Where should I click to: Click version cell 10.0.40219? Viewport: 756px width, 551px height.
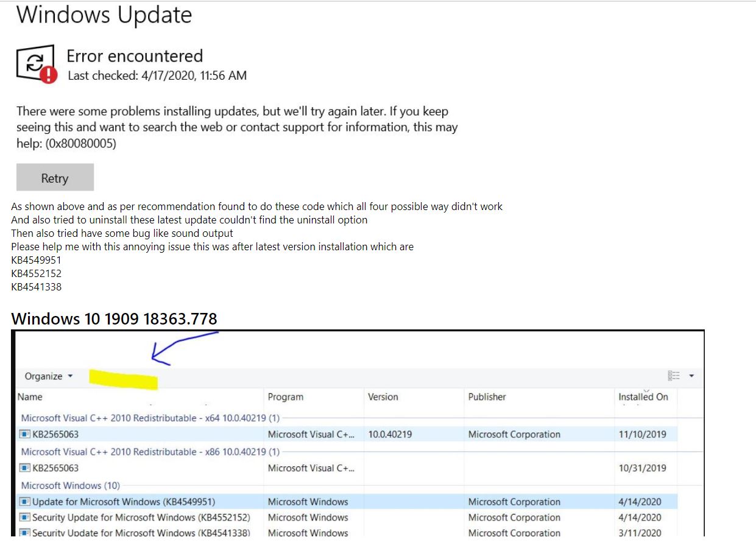coord(390,435)
